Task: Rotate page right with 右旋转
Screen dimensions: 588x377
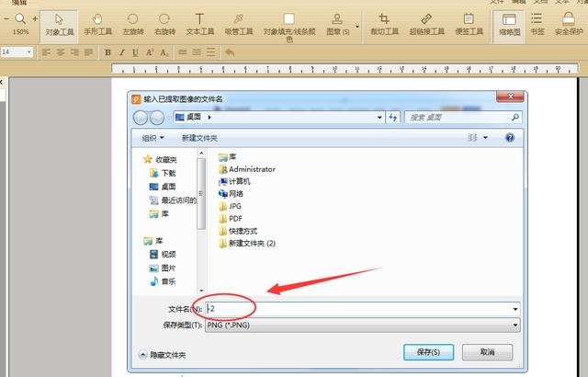Action: [165, 26]
